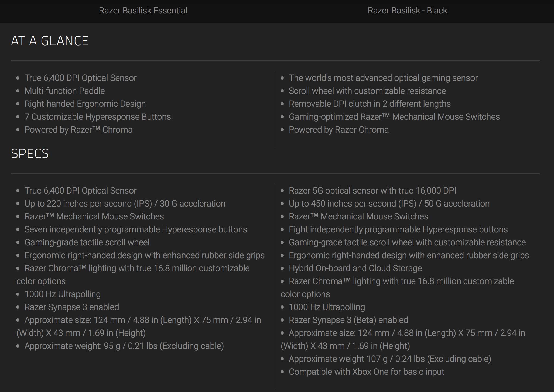Select the Multi-function Paddle bullet text
The width and height of the screenshot is (554, 392).
pyautogui.click(x=64, y=91)
